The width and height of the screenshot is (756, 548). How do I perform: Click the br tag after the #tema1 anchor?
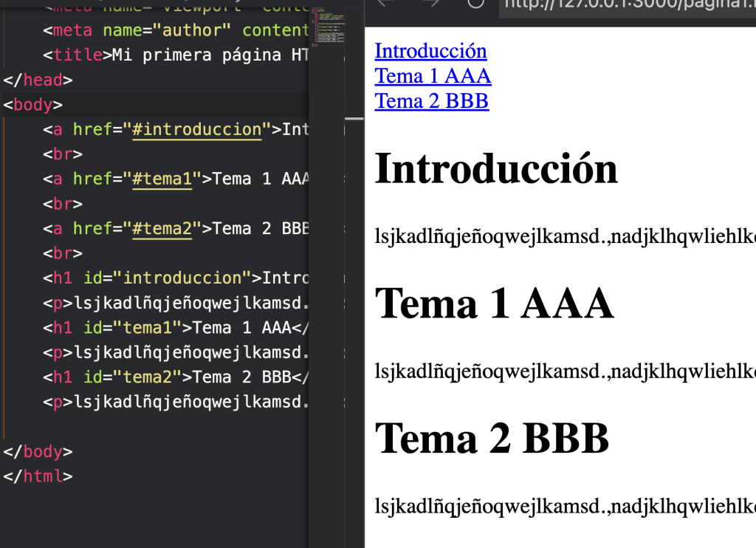click(63, 204)
